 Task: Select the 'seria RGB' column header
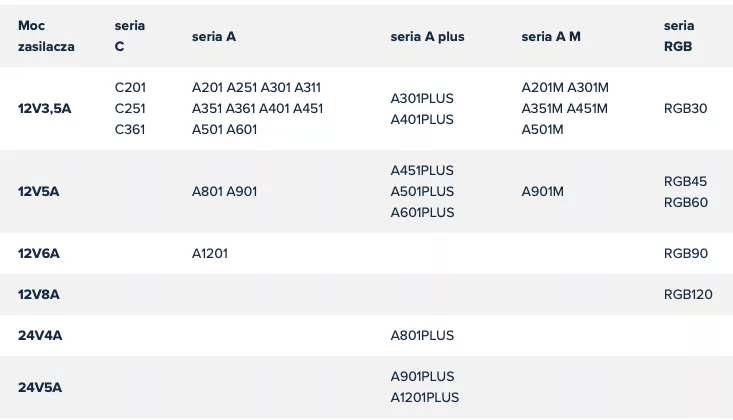point(679,36)
